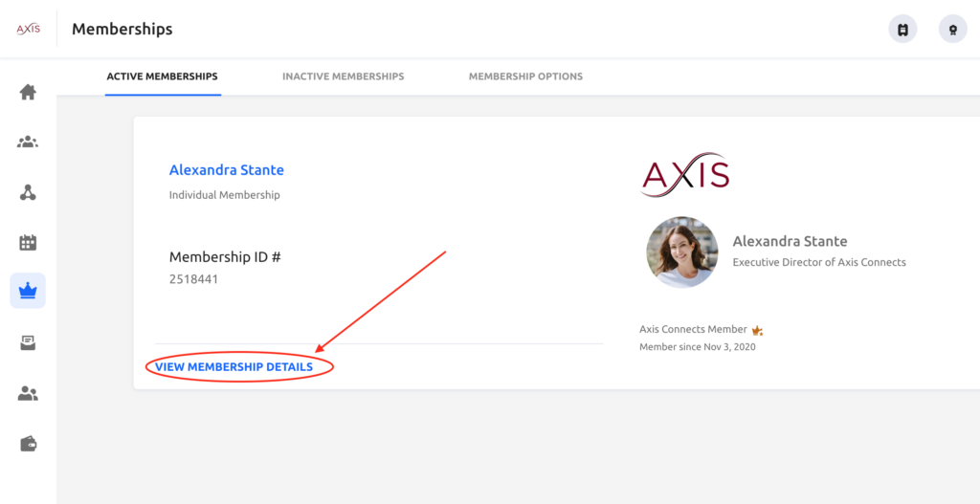Screen dimensions: 980x504
Task: Open the Membership Options tab
Action: pyautogui.click(x=525, y=77)
